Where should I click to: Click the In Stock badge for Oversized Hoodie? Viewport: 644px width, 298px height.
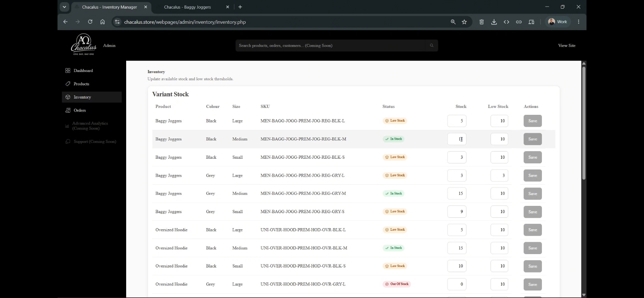pyautogui.click(x=394, y=248)
